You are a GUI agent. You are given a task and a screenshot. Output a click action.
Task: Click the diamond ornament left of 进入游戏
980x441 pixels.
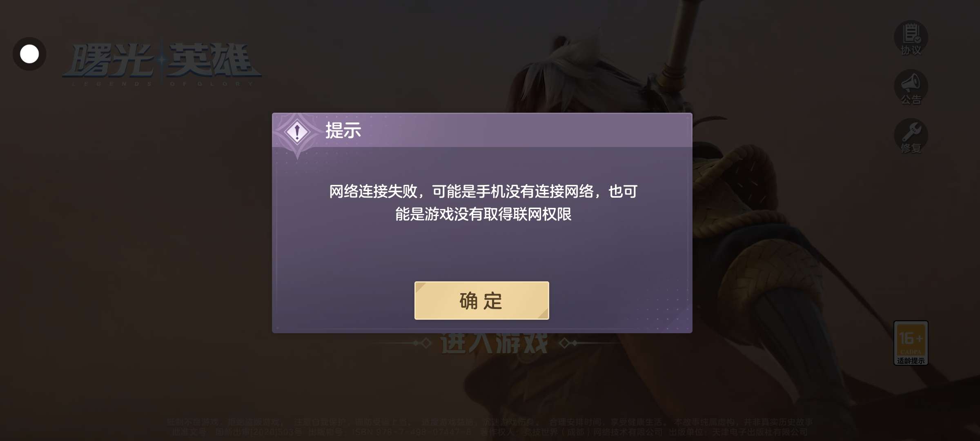[423, 343]
